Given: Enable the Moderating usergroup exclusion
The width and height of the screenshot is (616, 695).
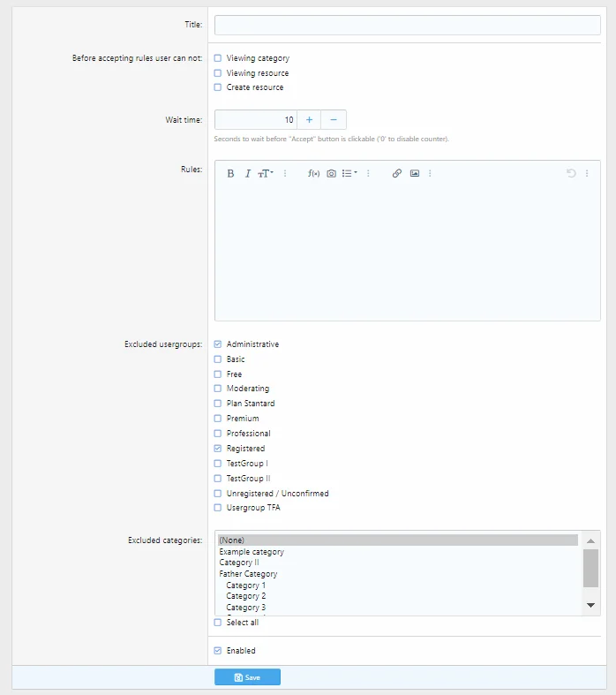Looking at the screenshot, I should point(218,389).
